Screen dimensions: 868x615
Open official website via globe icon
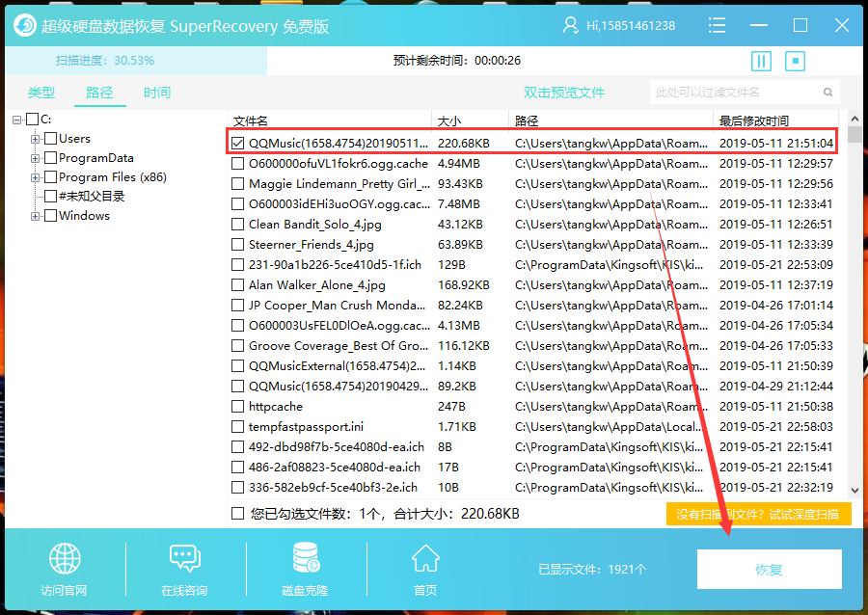pos(65,558)
